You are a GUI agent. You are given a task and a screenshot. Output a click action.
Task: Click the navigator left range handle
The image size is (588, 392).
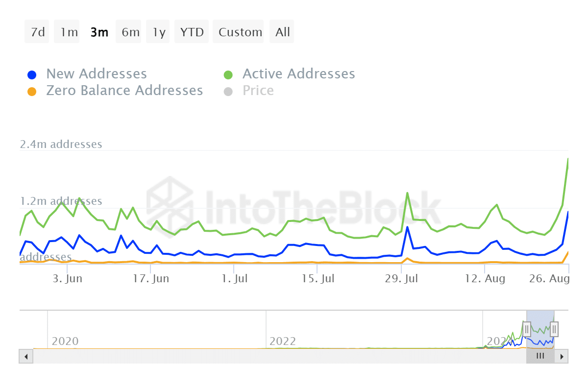click(527, 328)
